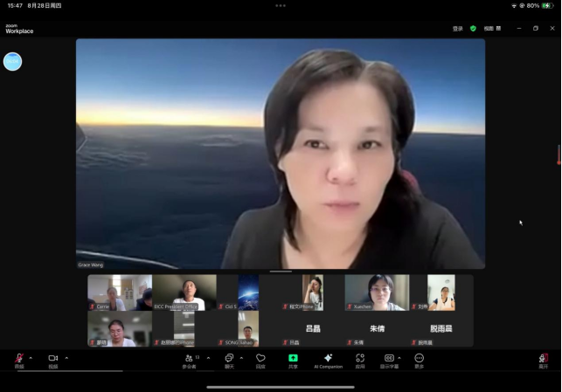Click the blue avatar at top left
The width and height of the screenshot is (562, 392).
click(12, 61)
